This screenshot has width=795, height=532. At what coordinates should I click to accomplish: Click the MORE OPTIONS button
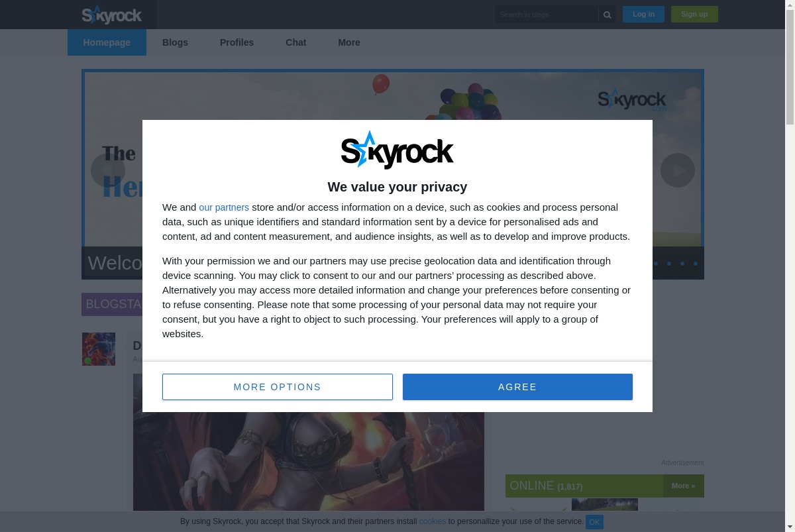click(278, 387)
